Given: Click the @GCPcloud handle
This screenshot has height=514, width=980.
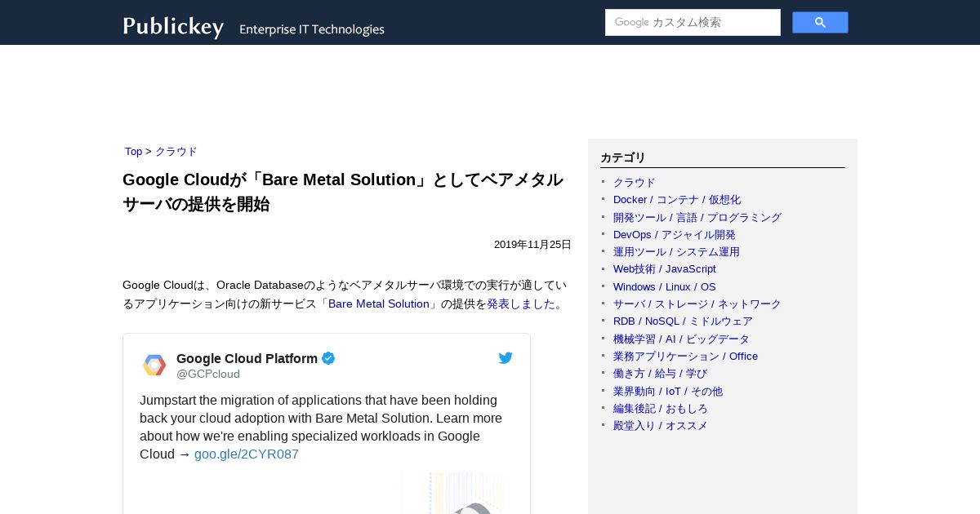Looking at the screenshot, I should (x=208, y=374).
